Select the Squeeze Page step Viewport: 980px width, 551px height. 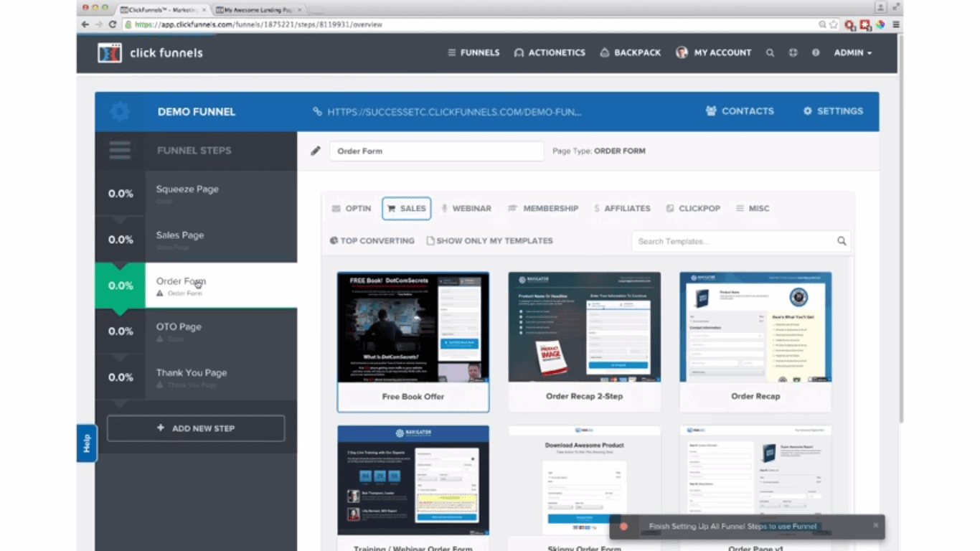pyautogui.click(x=196, y=194)
